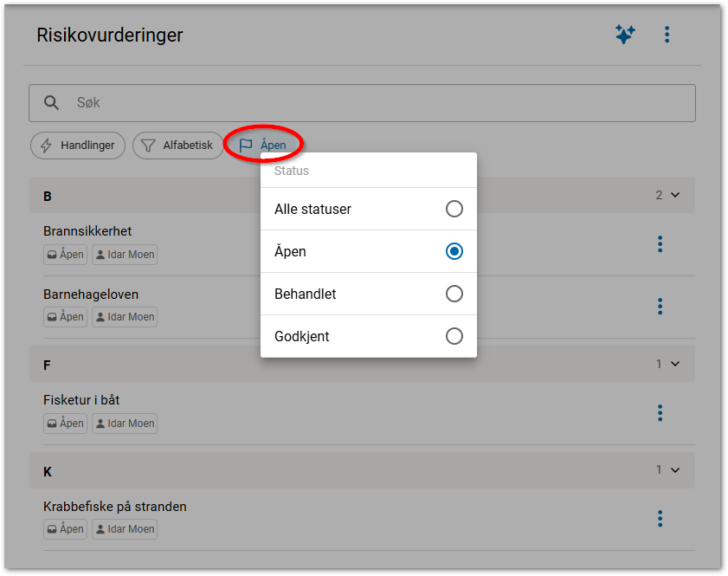Collapse the K group section
Image resolution: width=728 pixels, height=576 pixels.
coord(675,470)
